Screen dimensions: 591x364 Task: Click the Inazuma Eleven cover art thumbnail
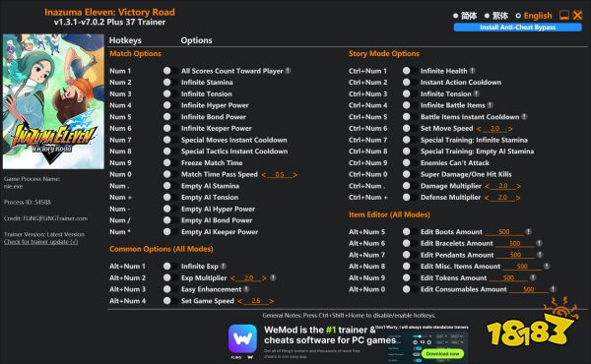(53, 101)
